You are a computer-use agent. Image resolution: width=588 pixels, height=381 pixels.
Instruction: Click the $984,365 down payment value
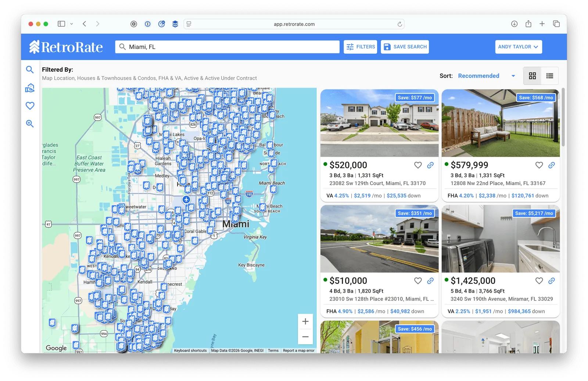tap(519, 311)
